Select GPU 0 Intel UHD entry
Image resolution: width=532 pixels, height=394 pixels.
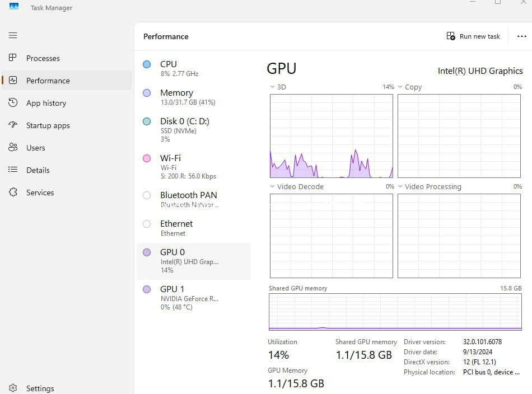coord(194,261)
